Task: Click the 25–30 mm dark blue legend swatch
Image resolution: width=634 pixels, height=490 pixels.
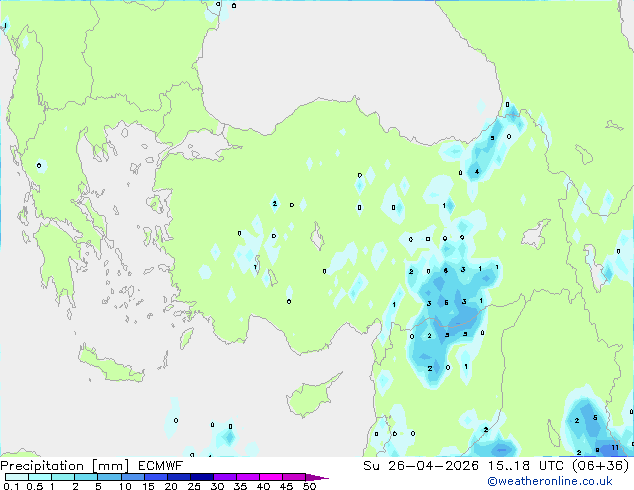Action: click(201, 477)
